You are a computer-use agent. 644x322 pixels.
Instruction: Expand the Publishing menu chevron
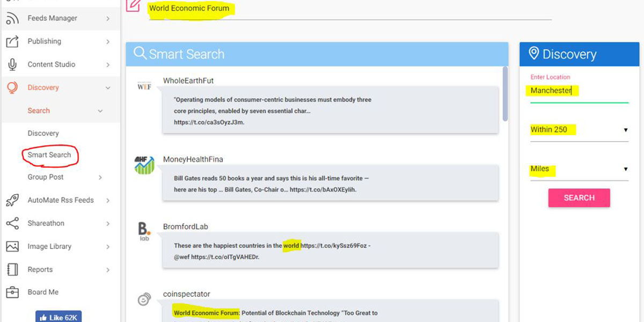[x=108, y=42]
